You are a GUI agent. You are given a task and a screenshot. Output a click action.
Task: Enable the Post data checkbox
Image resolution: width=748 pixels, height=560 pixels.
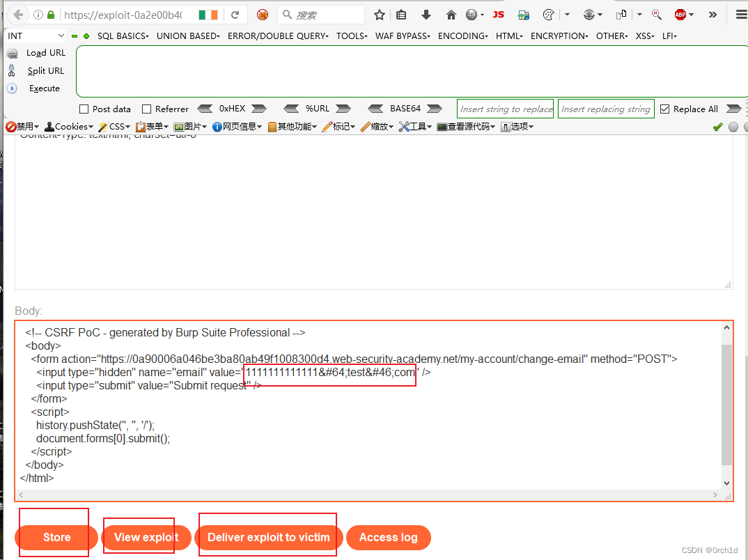[x=84, y=109]
